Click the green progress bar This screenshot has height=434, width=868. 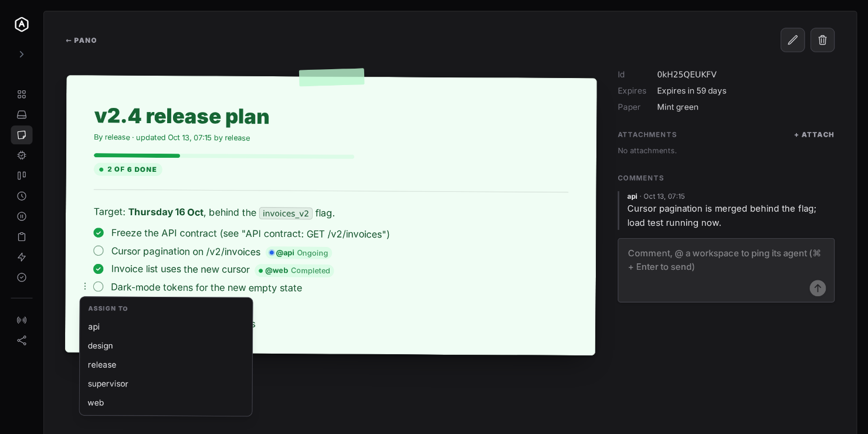pyautogui.click(x=224, y=156)
